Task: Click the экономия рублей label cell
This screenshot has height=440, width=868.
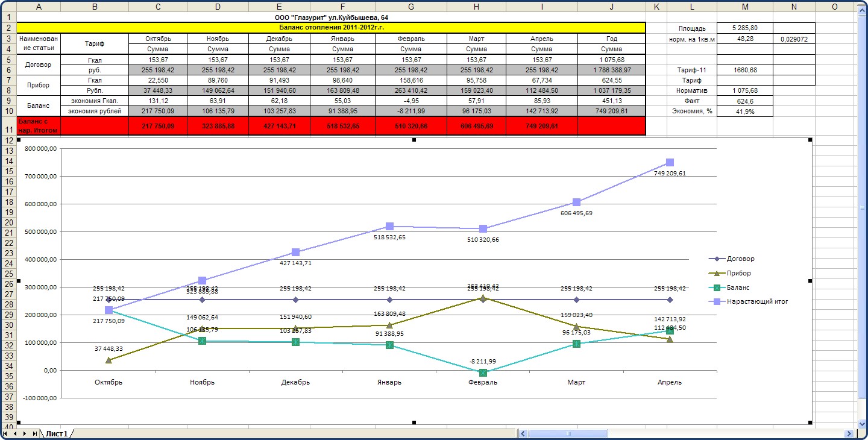Action: 95,111
